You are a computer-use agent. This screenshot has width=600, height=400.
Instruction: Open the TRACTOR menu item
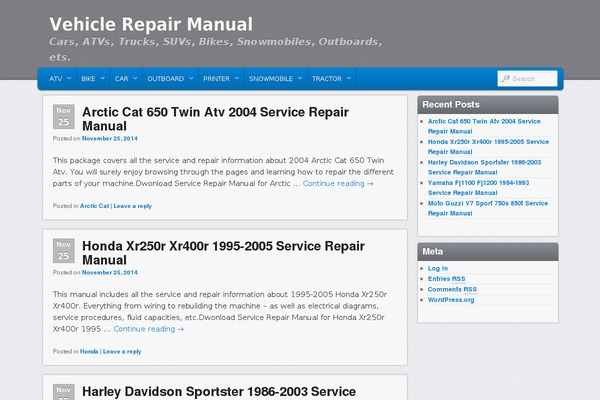coord(327,78)
